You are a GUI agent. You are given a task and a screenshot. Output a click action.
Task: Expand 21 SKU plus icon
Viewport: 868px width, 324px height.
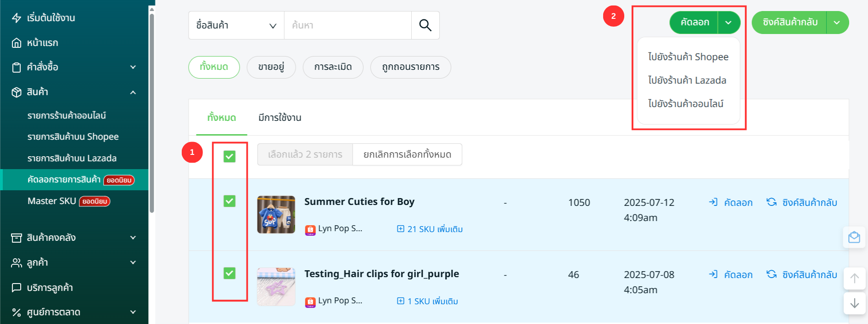(x=401, y=229)
